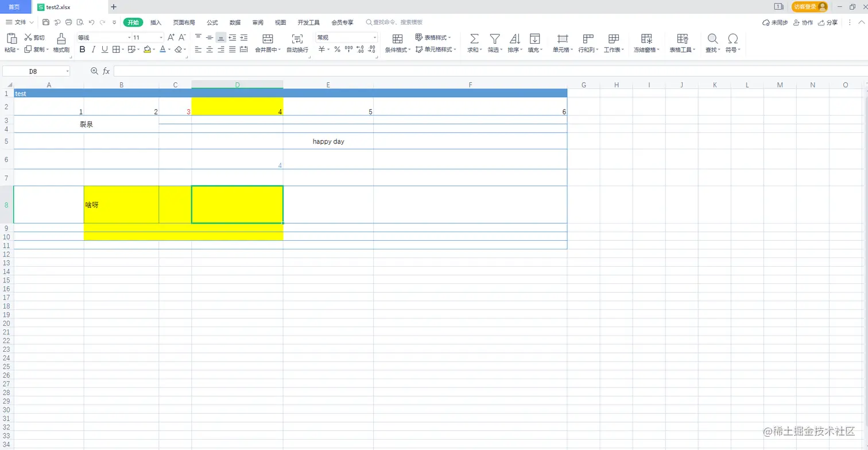868x450 pixels.
Task: Toggle top vertical alignment
Action: click(x=198, y=37)
